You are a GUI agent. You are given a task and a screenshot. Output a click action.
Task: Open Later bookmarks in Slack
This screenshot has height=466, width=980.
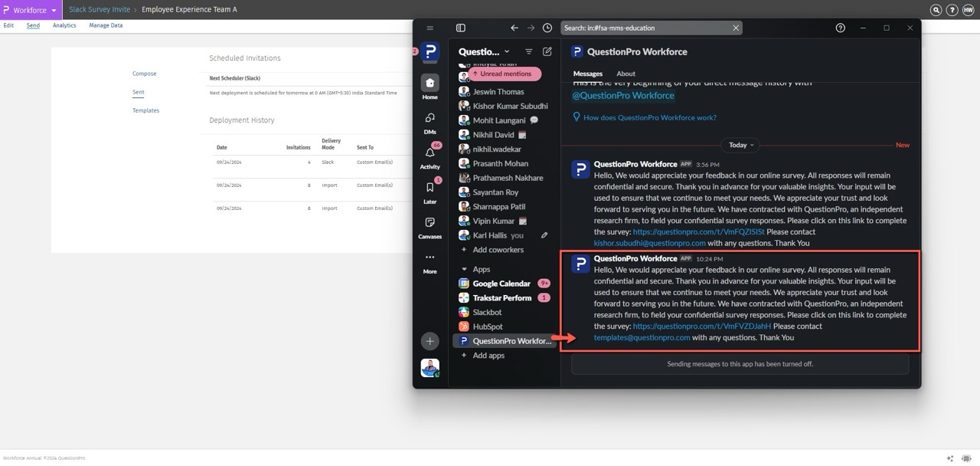(x=430, y=192)
